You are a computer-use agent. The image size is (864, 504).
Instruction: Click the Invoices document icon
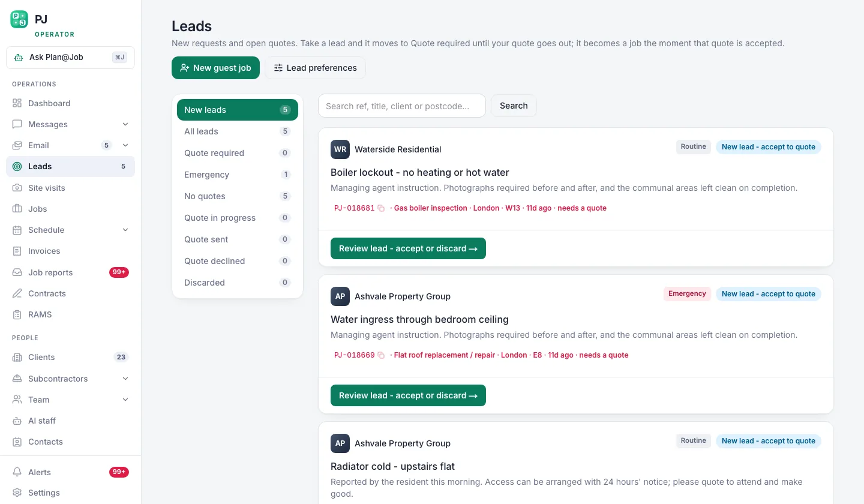point(17,251)
